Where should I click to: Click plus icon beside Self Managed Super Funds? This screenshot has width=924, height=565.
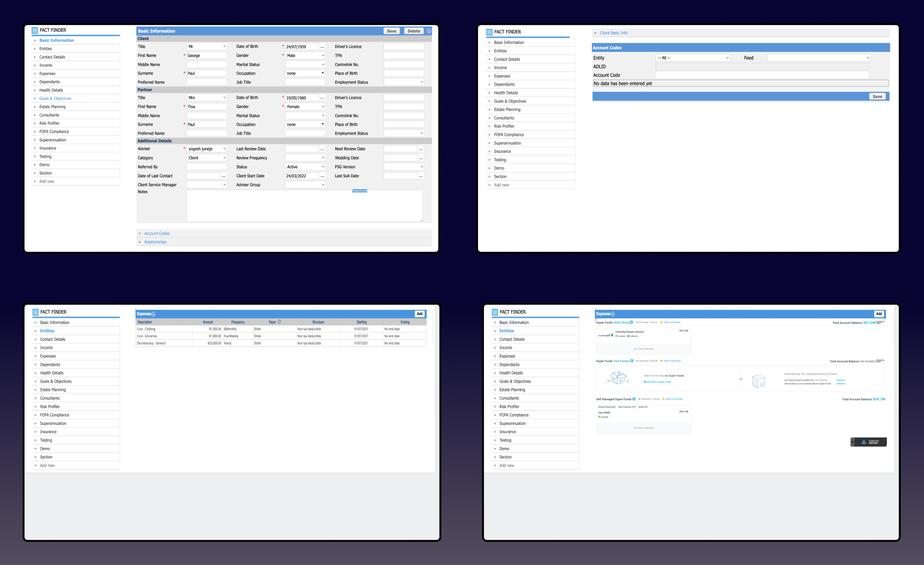634,399
